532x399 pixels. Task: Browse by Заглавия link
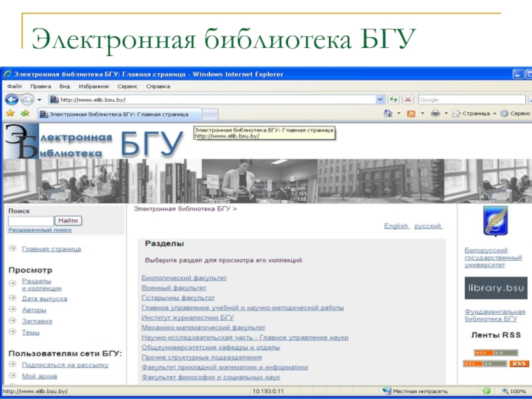37,321
